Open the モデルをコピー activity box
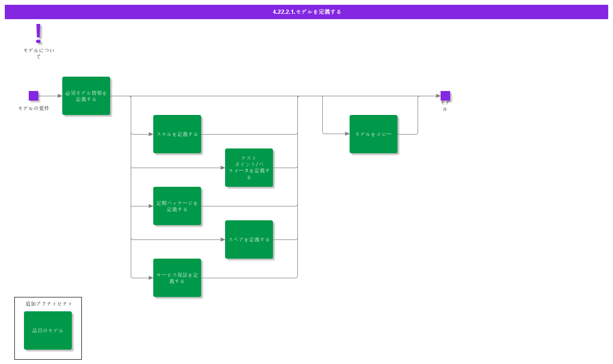 [374, 134]
